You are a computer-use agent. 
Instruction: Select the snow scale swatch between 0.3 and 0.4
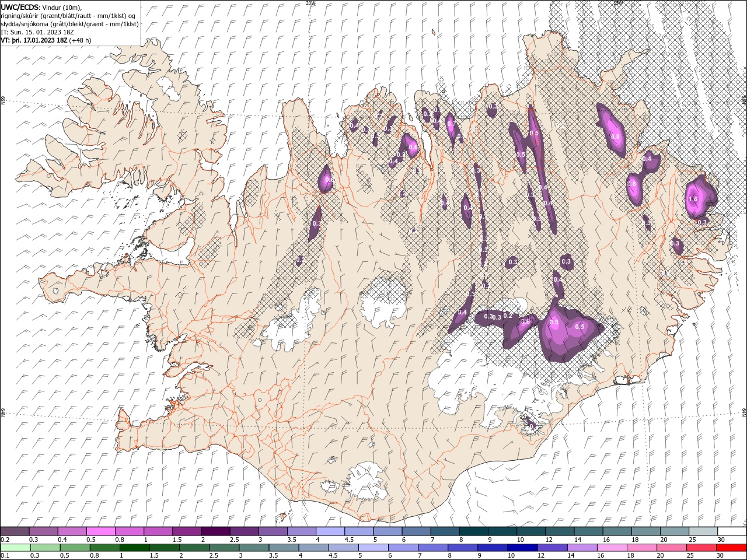(x=43, y=531)
